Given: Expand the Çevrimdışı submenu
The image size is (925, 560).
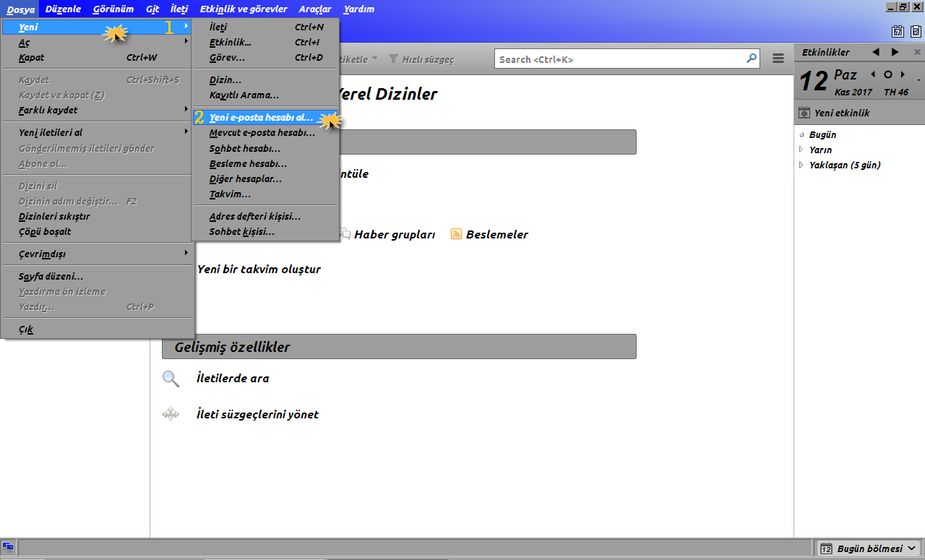Looking at the screenshot, I should coord(98,254).
